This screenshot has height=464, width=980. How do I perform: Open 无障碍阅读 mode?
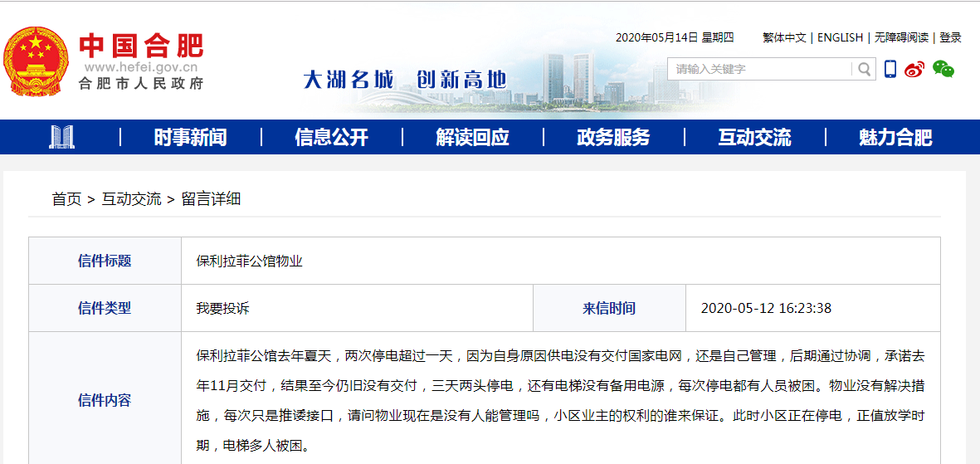(x=901, y=37)
